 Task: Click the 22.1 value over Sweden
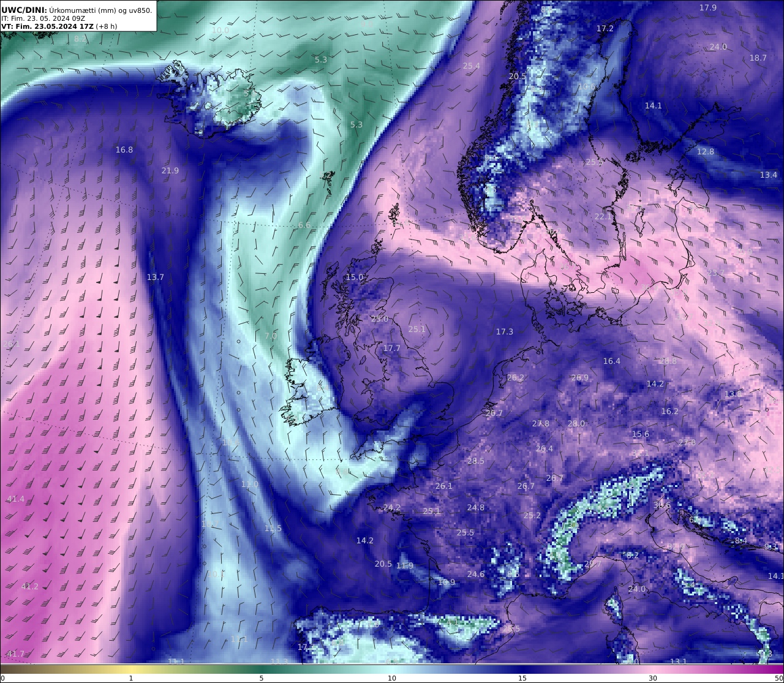coord(603,216)
